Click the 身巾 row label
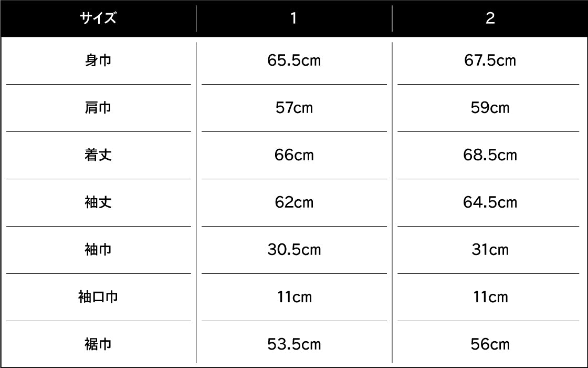588x368 pixels. [x=98, y=61]
